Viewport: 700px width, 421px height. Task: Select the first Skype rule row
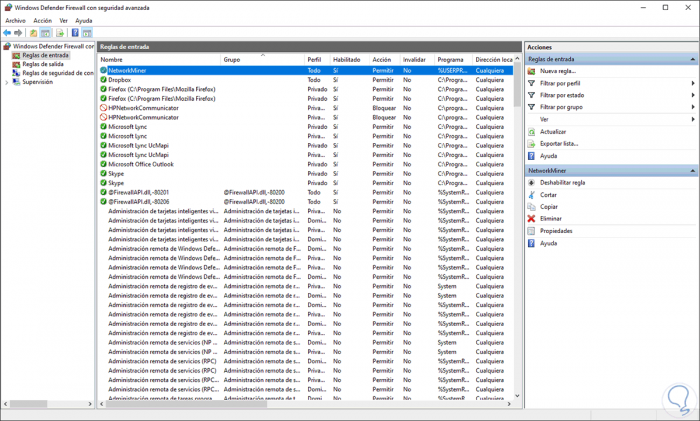(x=305, y=174)
